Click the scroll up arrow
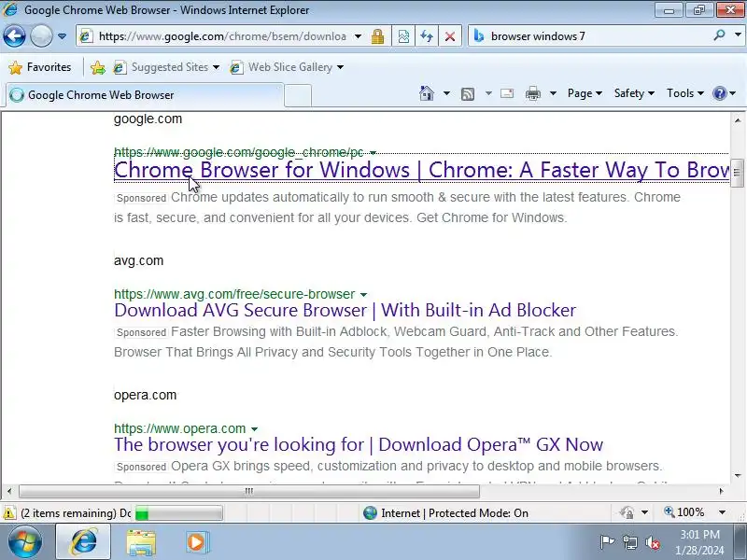This screenshot has height=560, width=747. [737, 120]
